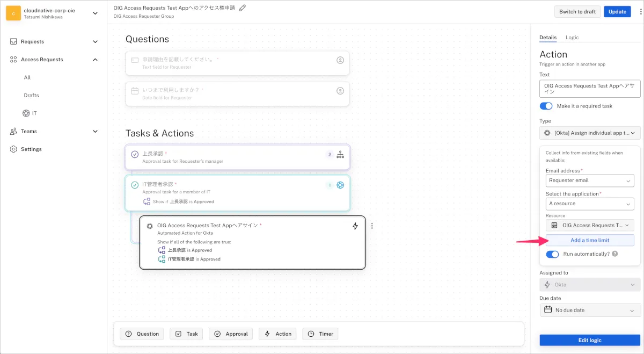Open the Select the application dropdown

click(x=590, y=204)
